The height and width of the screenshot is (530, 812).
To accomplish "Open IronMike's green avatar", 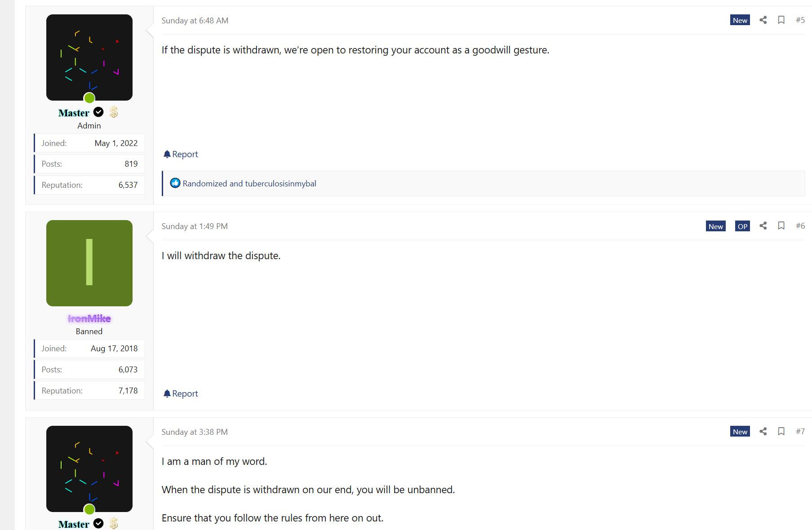I will [x=89, y=263].
